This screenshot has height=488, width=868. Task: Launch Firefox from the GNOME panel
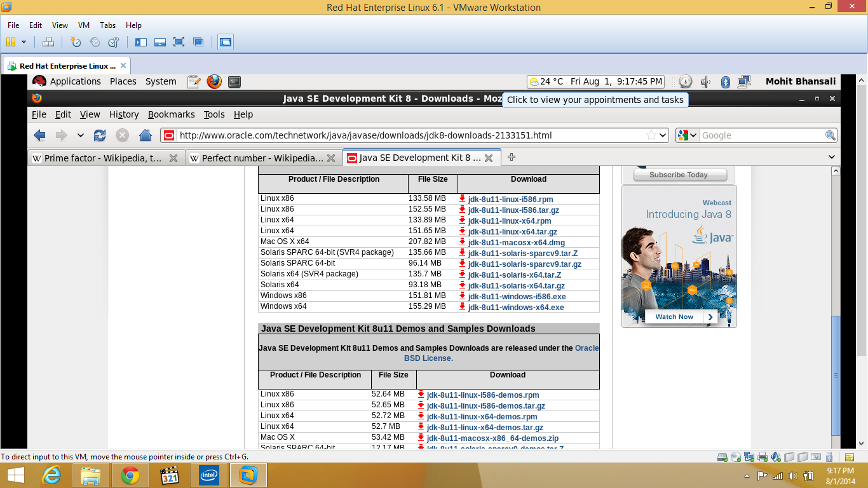[x=214, y=81]
